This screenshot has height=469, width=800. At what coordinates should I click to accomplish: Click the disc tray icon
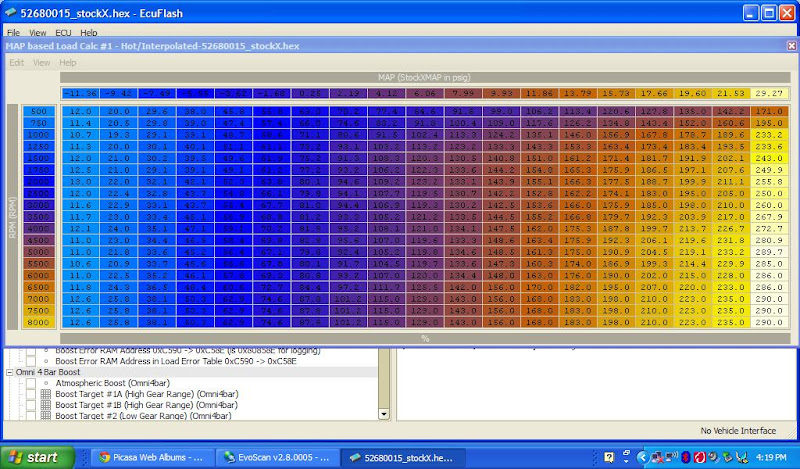713,457
